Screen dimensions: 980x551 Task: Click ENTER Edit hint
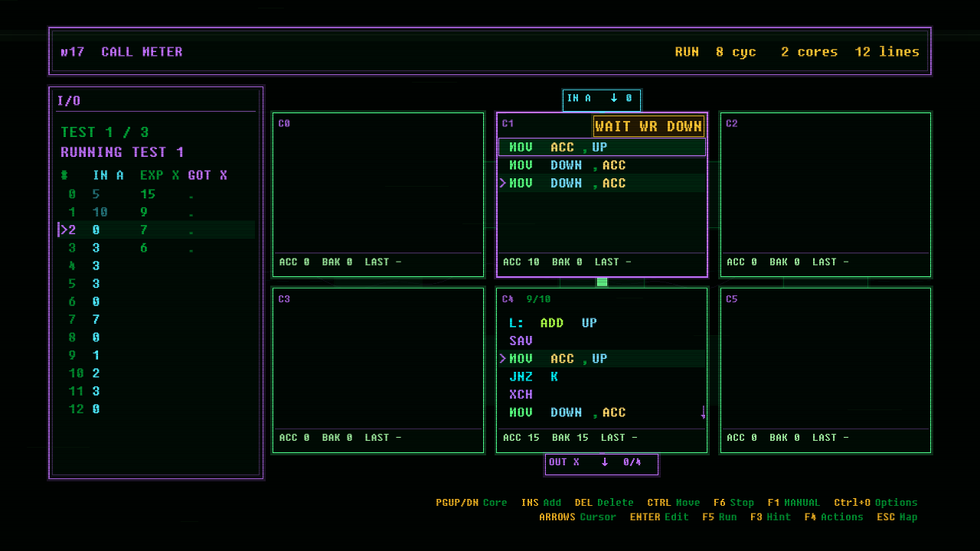659,517
